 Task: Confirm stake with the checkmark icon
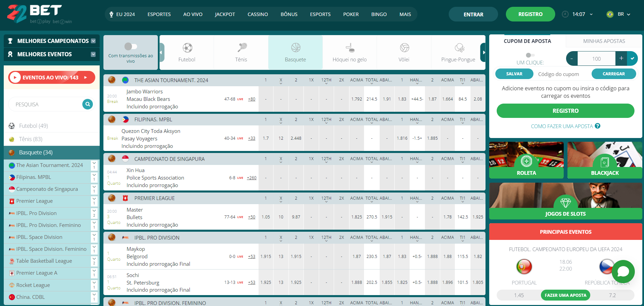[x=632, y=59]
